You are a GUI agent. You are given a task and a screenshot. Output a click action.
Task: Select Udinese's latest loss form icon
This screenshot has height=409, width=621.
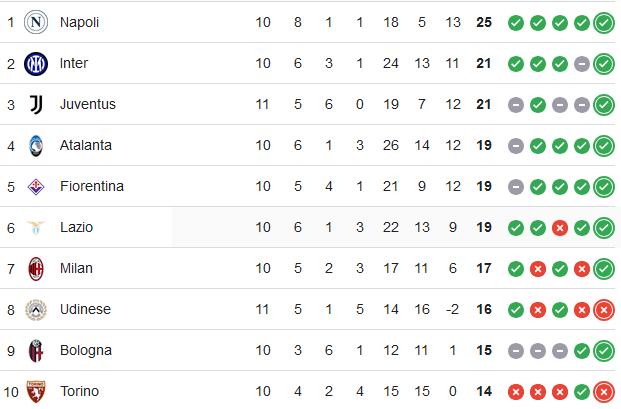coord(604,310)
